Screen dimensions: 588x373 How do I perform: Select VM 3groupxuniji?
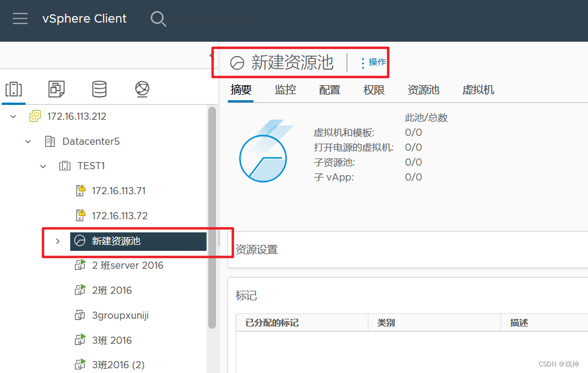click(120, 316)
